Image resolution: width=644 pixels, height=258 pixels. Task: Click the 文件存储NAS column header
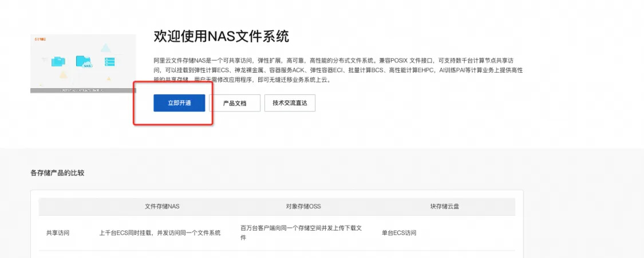(x=162, y=207)
